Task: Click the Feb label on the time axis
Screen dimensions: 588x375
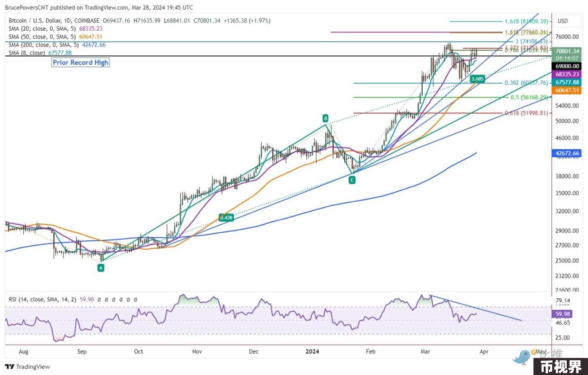Action: click(x=371, y=352)
